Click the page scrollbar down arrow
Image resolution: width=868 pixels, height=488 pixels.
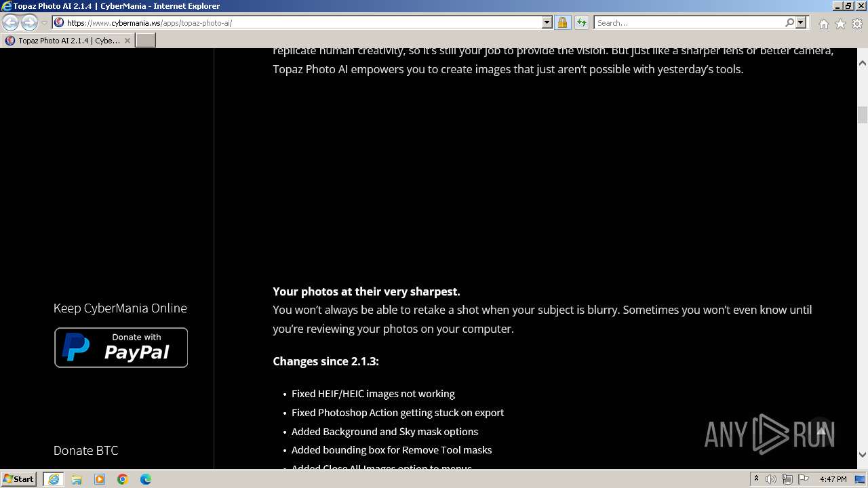coord(863,455)
